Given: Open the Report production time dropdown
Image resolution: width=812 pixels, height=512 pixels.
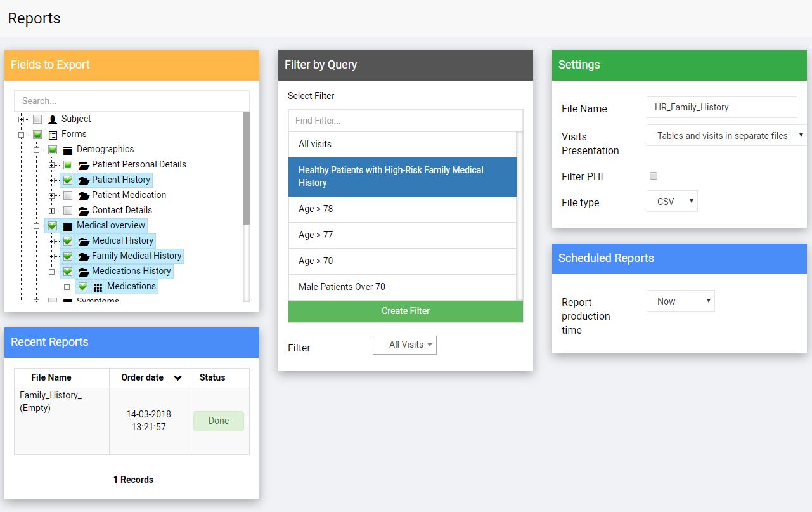Looking at the screenshot, I should [x=680, y=301].
